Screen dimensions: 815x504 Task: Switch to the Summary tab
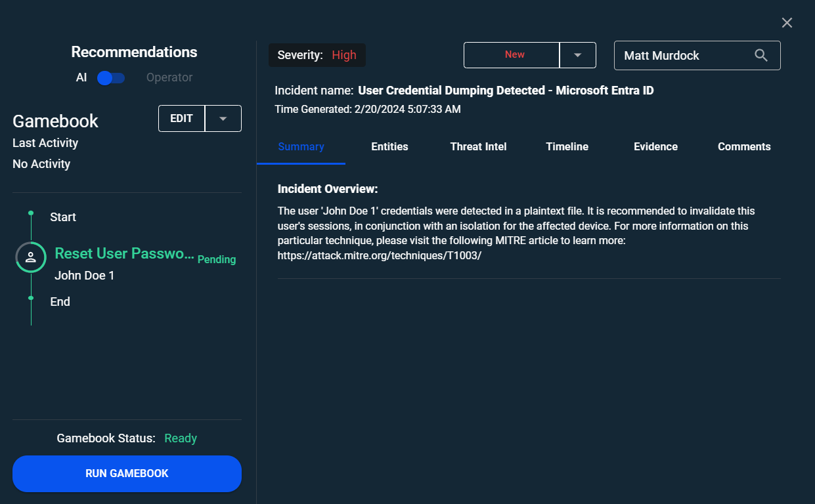click(301, 147)
